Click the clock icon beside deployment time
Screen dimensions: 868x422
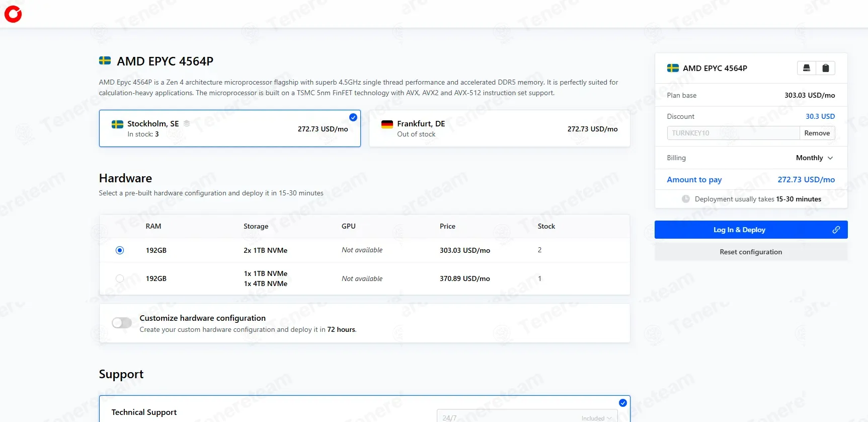685,199
